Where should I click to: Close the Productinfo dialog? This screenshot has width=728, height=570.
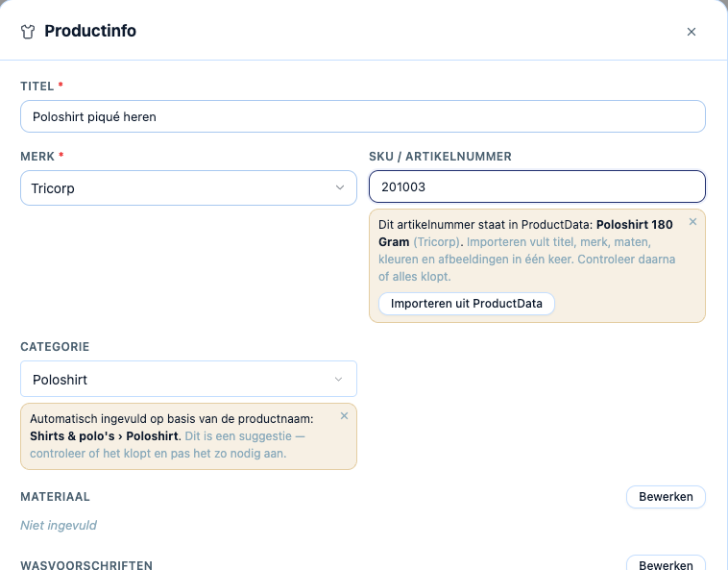pyautogui.click(x=692, y=32)
